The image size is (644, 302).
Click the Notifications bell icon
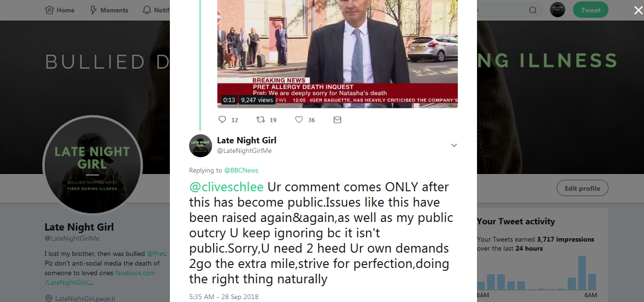(146, 10)
